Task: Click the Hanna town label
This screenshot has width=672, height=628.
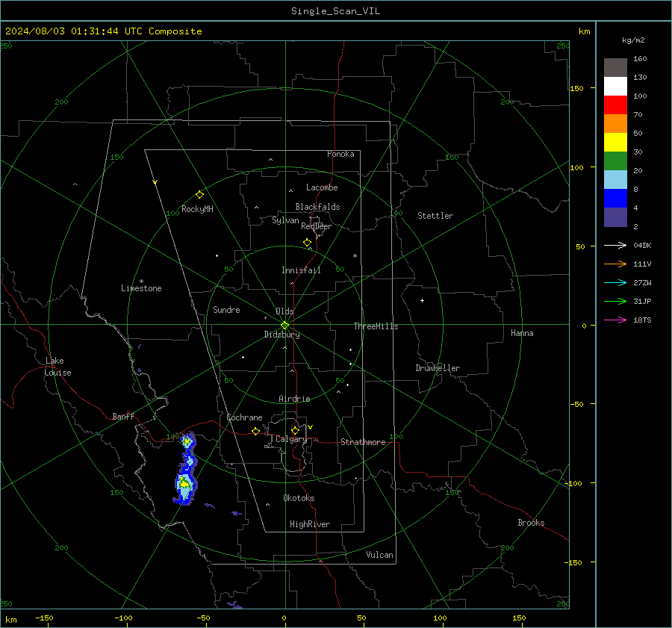Action: [x=522, y=333]
